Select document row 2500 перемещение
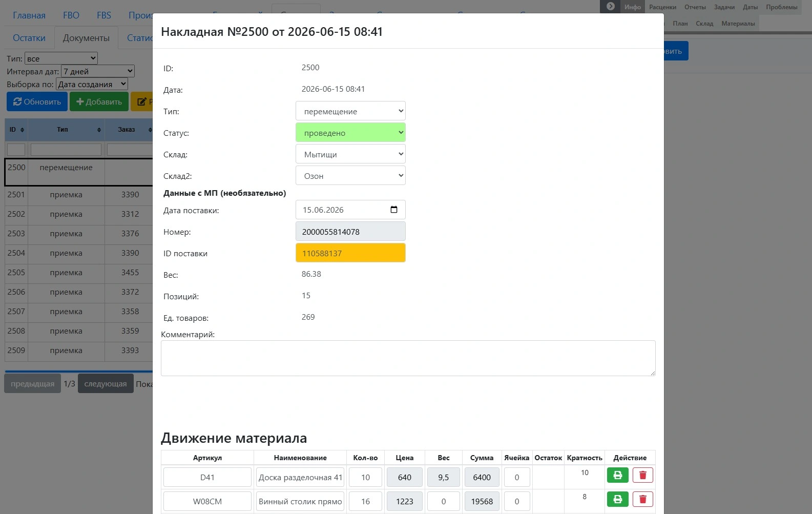The width and height of the screenshot is (812, 514). [79, 172]
